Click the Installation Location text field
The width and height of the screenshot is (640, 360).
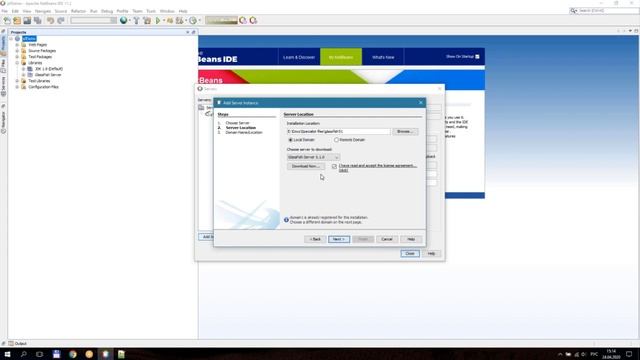[338, 131]
